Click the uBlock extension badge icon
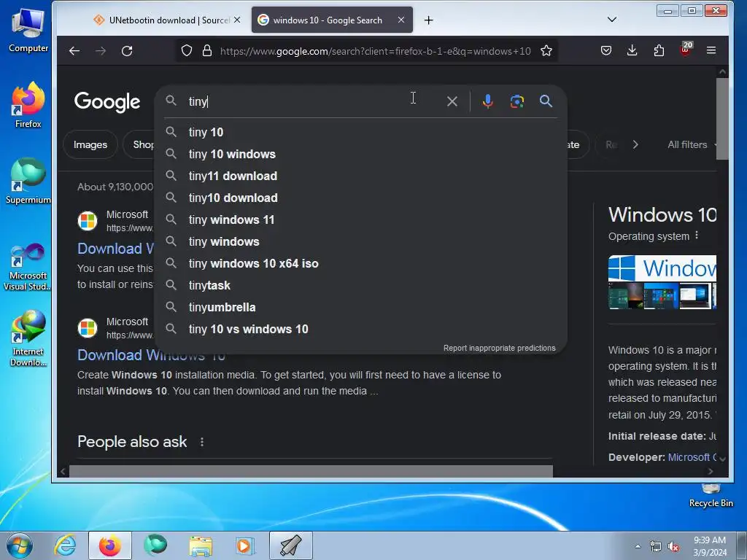The height and width of the screenshot is (560, 747). point(686,50)
